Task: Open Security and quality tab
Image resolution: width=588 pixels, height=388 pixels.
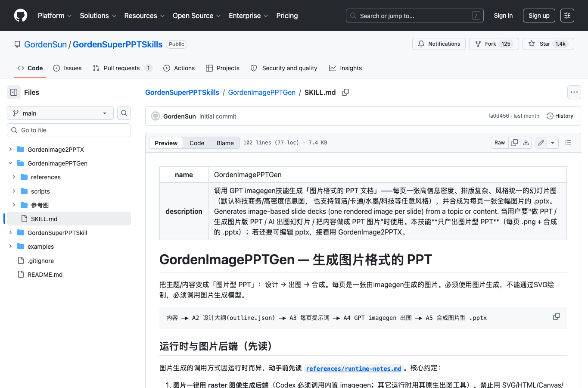Action: 284,68
